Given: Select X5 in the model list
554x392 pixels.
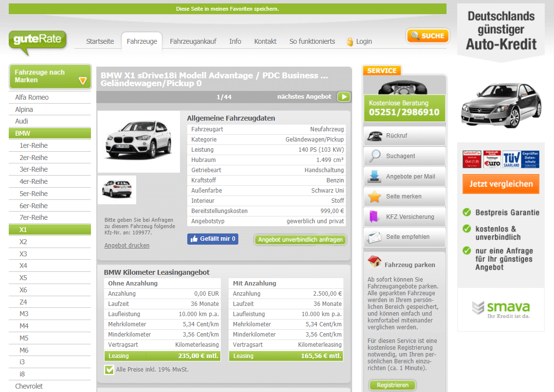Looking at the screenshot, I should [50, 278].
